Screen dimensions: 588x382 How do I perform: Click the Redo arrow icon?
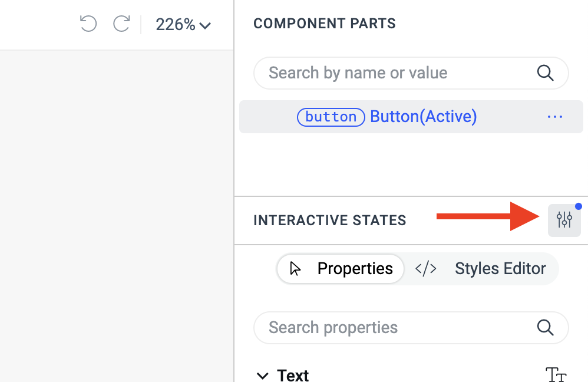[121, 24]
